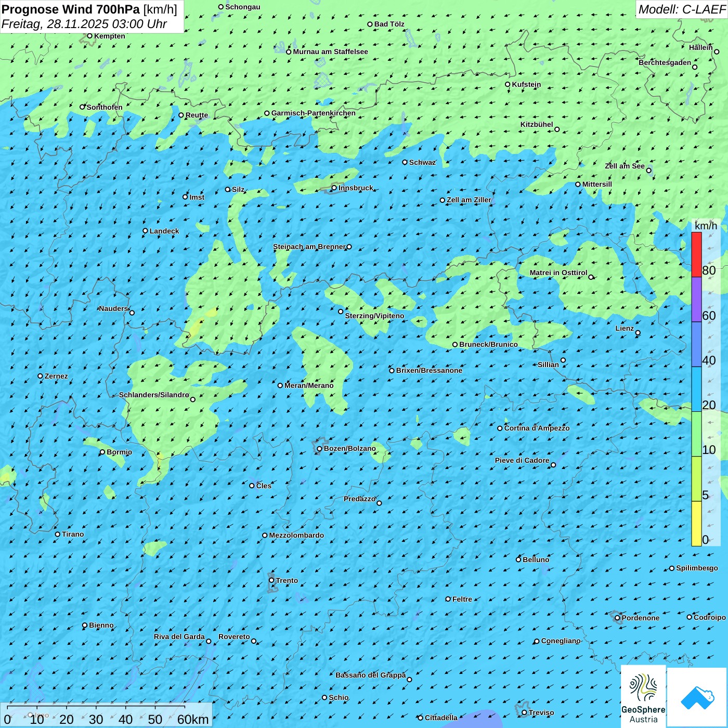Click the Kufstein city label
The width and height of the screenshot is (728, 728).
point(526,84)
